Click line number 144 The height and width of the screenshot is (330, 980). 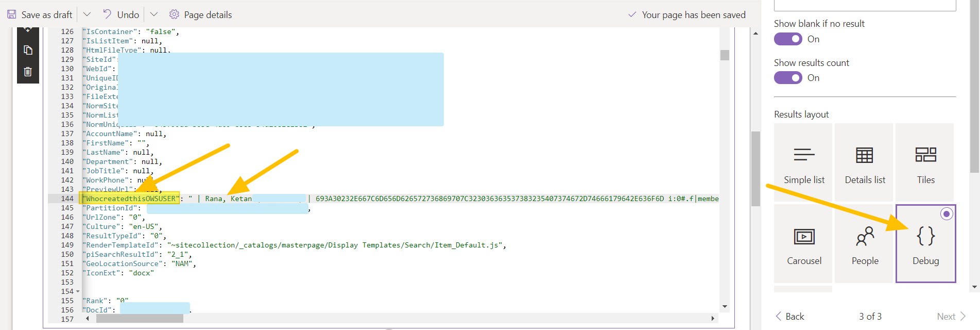67,199
